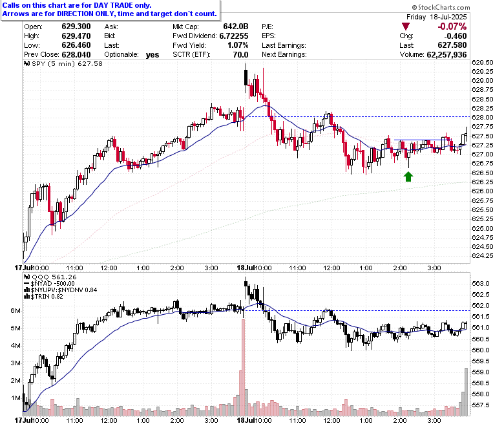Click the tall pink volume spike bar at open
The image size is (504, 426).
(x=244, y=367)
